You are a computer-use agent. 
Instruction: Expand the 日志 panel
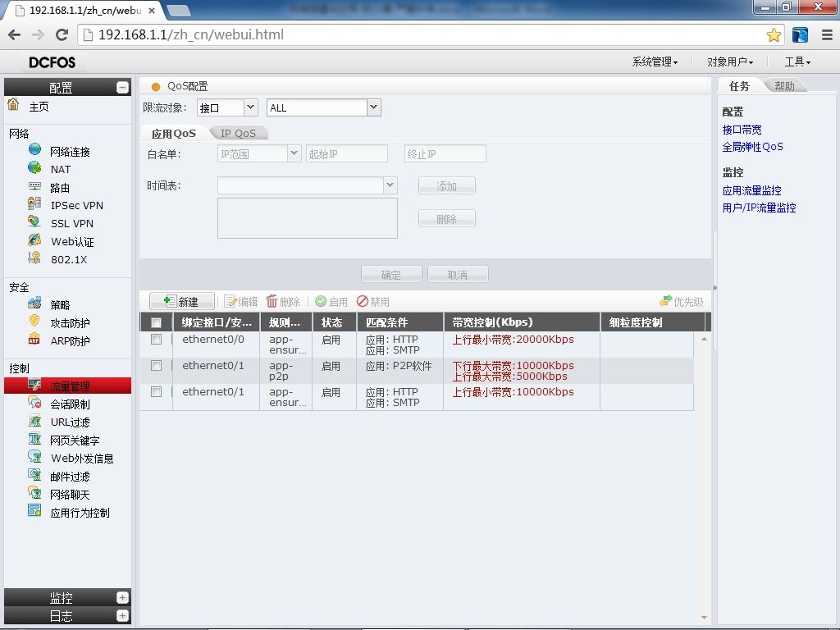point(123,615)
